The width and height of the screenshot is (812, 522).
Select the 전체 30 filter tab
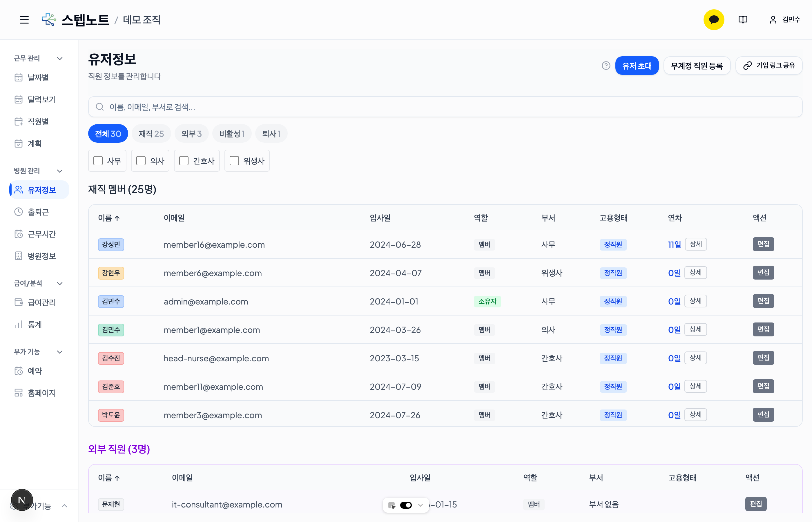coord(108,134)
